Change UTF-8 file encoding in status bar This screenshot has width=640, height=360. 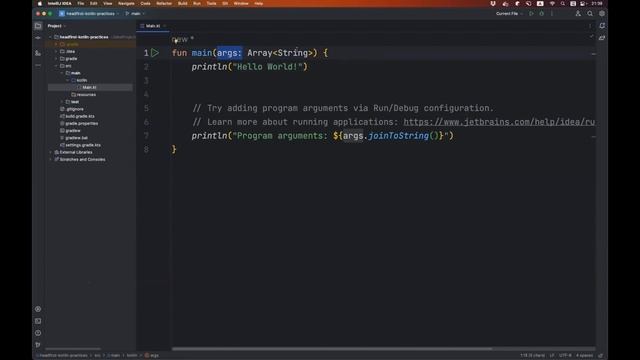[x=565, y=356]
